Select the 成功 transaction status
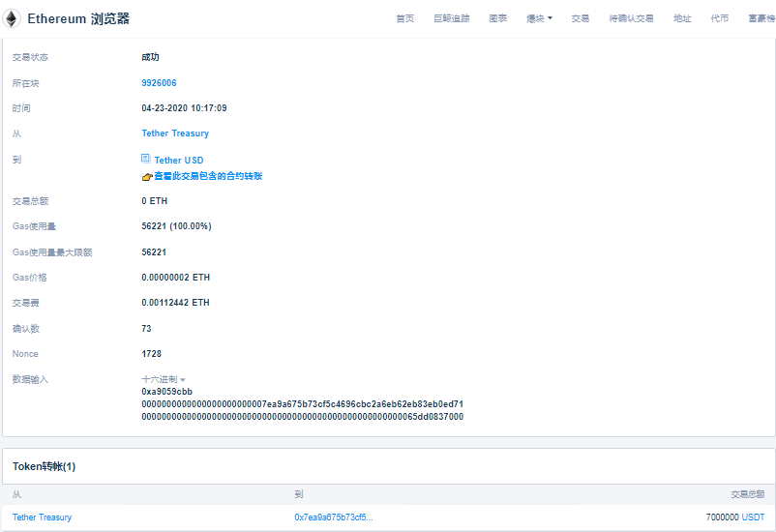The width and height of the screenshot is (776, 532). coord(150,57)
